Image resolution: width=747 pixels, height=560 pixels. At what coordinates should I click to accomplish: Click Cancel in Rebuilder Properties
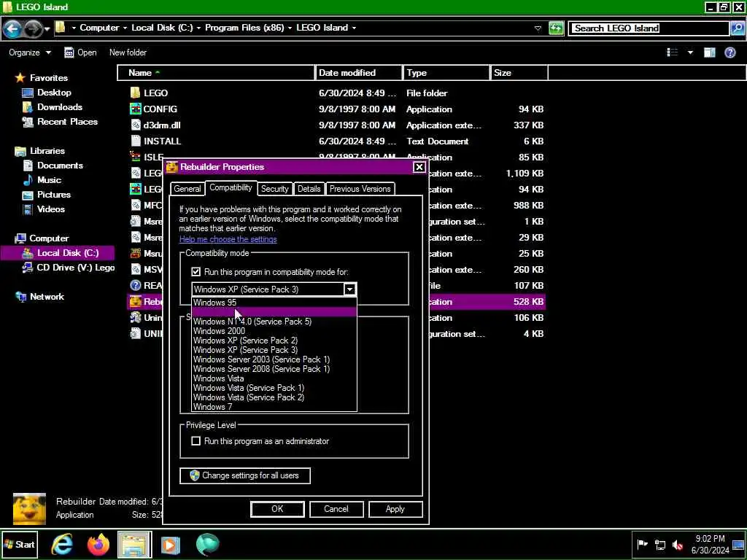tap(336, 509)
